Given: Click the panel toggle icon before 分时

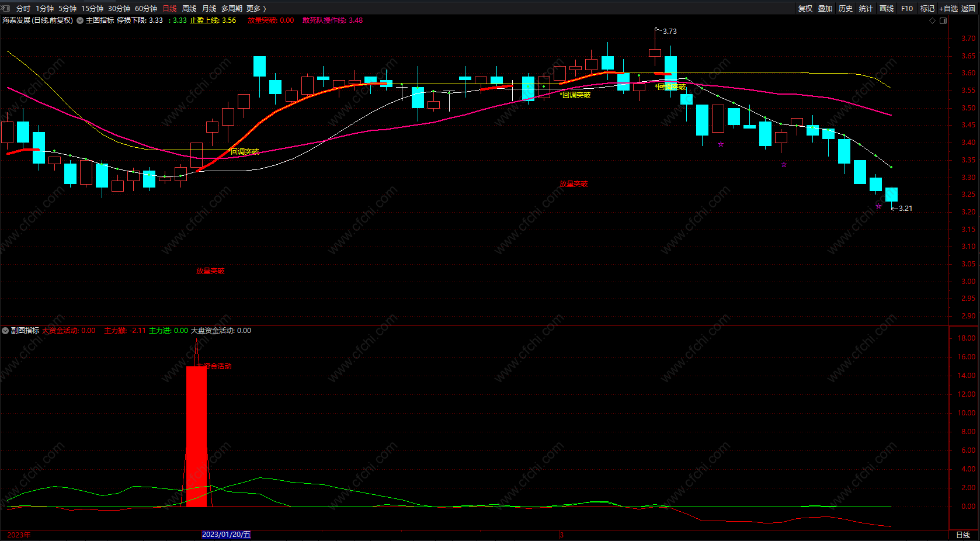Looking at the screenshot, I should click(6, 8).
